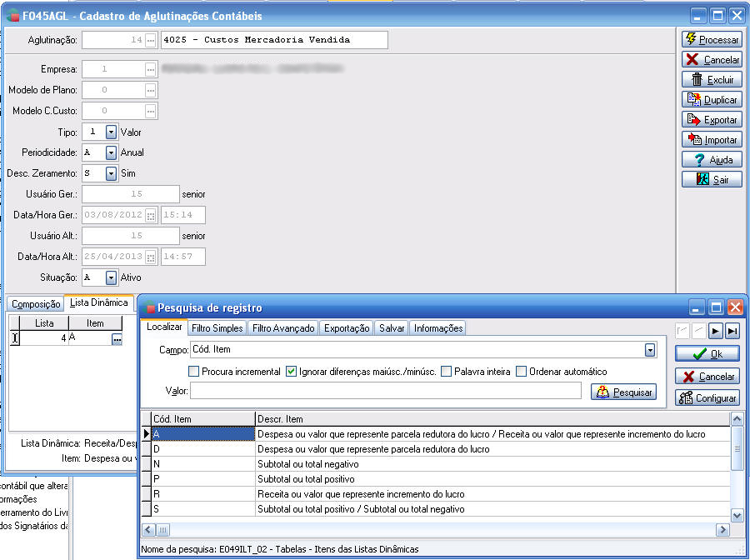Click Cancelar in the F045AGL window

(712, 60)
